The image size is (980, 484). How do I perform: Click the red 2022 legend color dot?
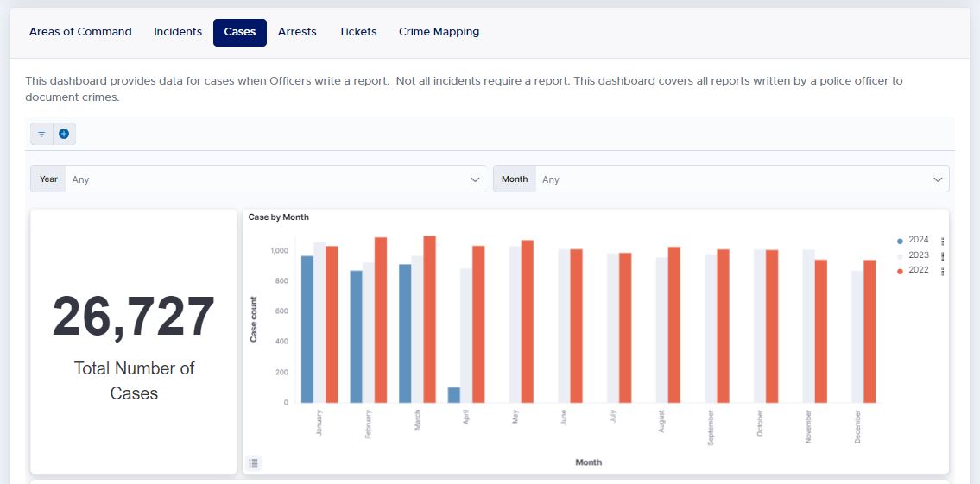click(900, 272)
